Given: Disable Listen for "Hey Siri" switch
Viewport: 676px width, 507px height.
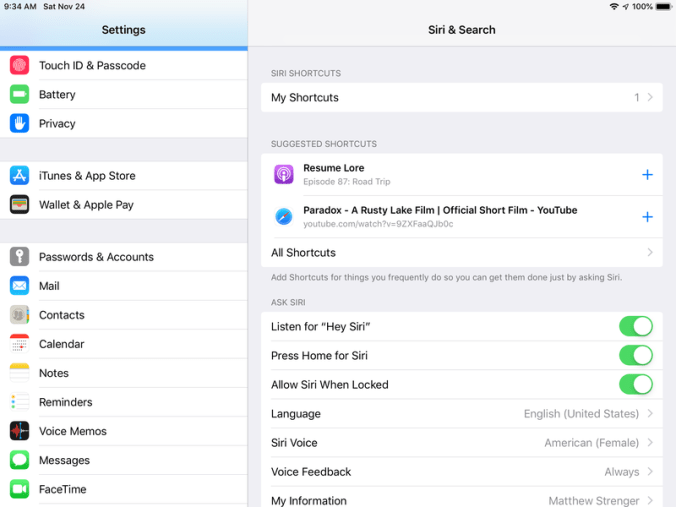Looking at the screenshot, I should click(635, 326).
